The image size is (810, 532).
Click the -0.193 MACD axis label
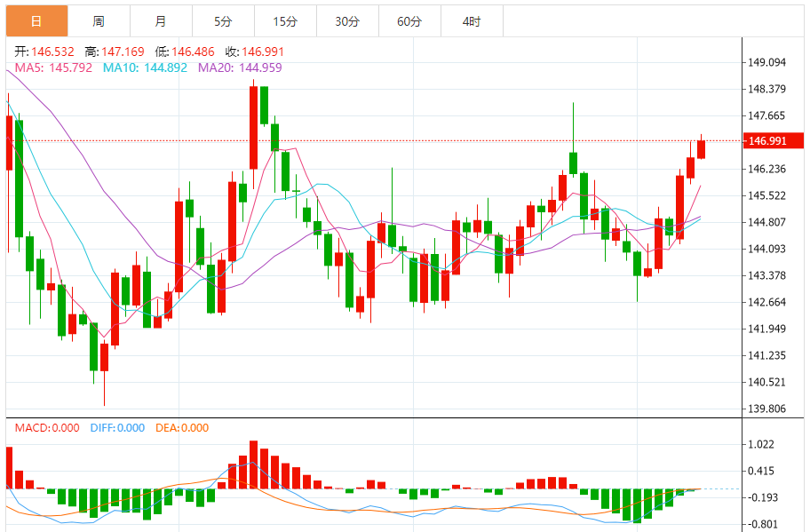point(762,497)
